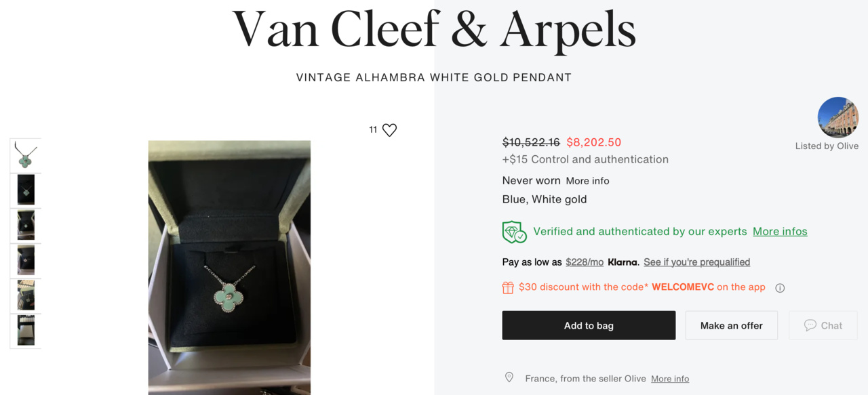Open More infos about authentication

click(780, 232)
